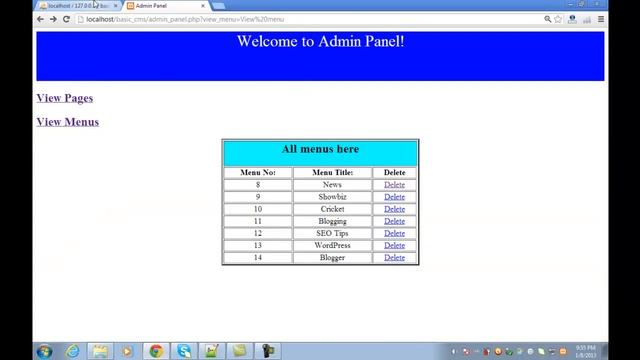Open the View Menus link
Screen dimensions: 640x360
[x=68, y=122]
